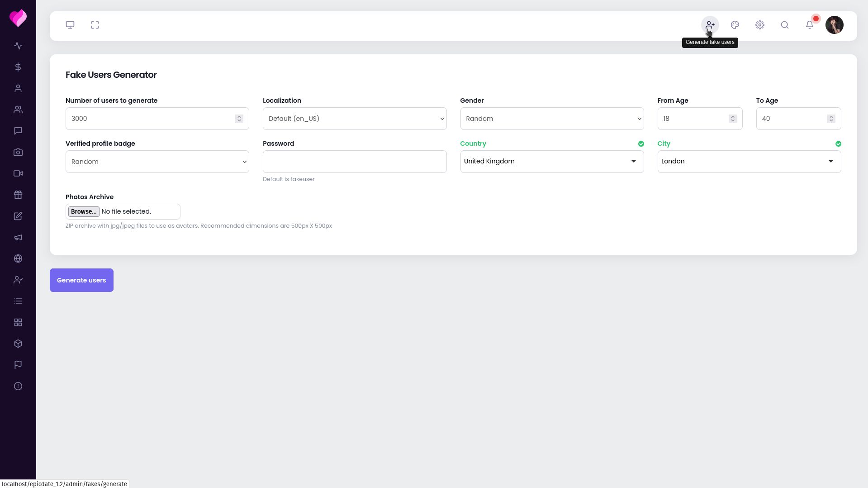Click the gift box sidebar icon
The height and width of the screenshot is (488, 868).
(x=18, y=195)
